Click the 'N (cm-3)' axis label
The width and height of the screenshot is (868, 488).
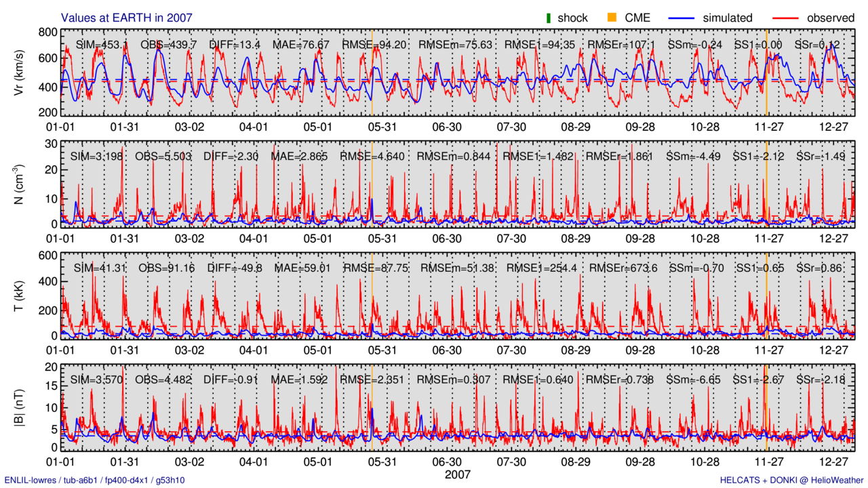pyautogui.click(x=20, y=185)
